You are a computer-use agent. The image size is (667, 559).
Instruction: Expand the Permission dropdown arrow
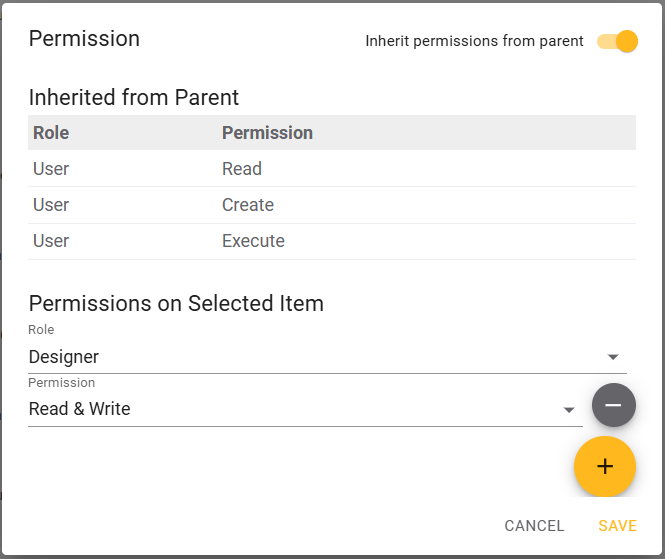pos(569,410)
